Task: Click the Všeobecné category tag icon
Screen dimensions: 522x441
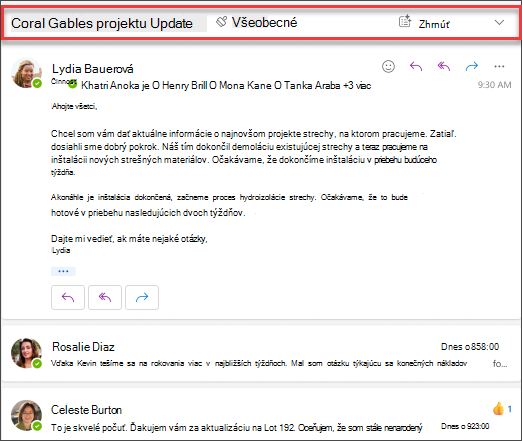Action: pyautogui.click(x=221, y=22)
